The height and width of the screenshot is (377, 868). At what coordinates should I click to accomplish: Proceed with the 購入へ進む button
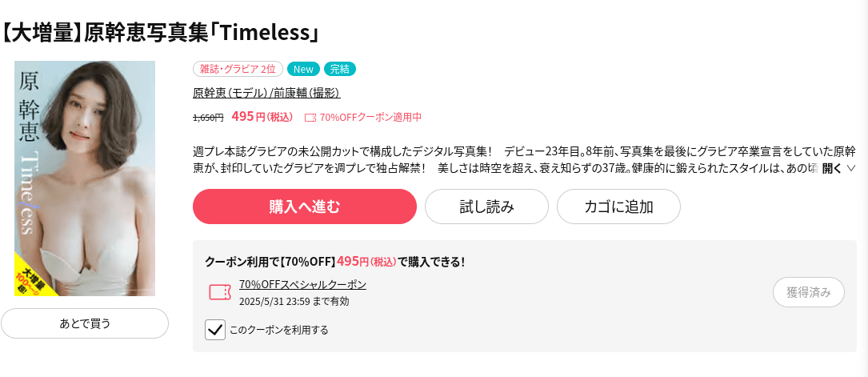coord(305,207)
